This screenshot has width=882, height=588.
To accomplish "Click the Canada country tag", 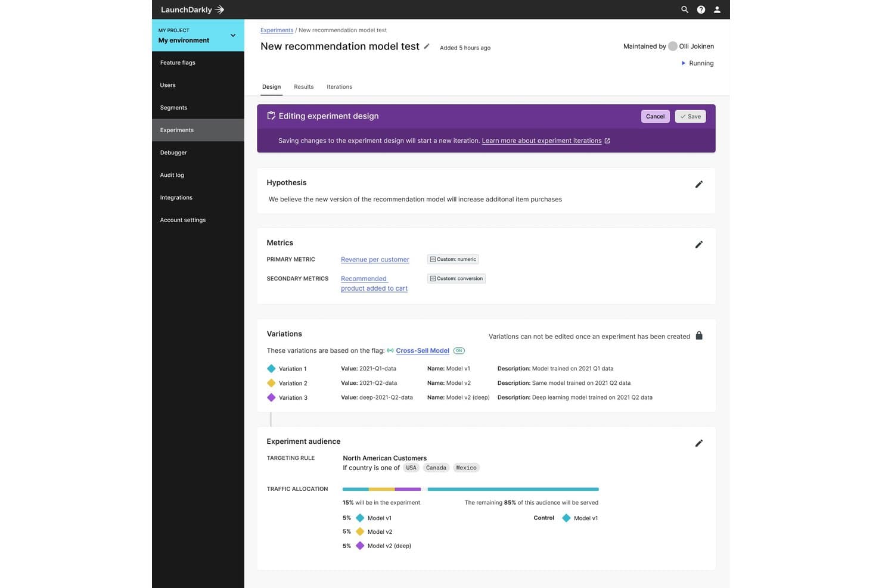I will tap(436, 468).
